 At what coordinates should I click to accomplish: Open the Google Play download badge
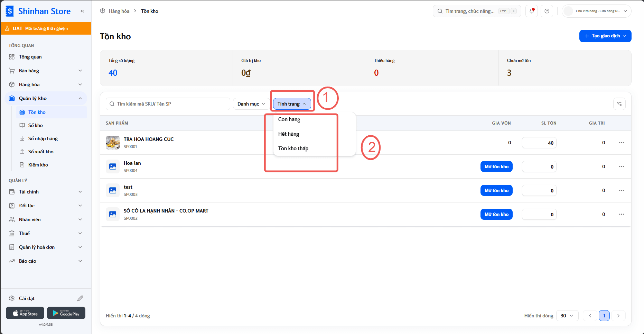[x=66, y=313]
